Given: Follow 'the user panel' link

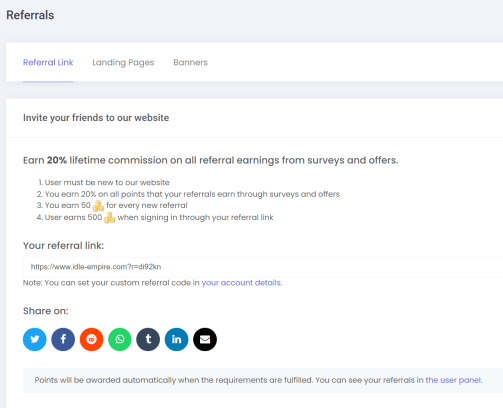Looking at the screenshot, I should point(453,380).
